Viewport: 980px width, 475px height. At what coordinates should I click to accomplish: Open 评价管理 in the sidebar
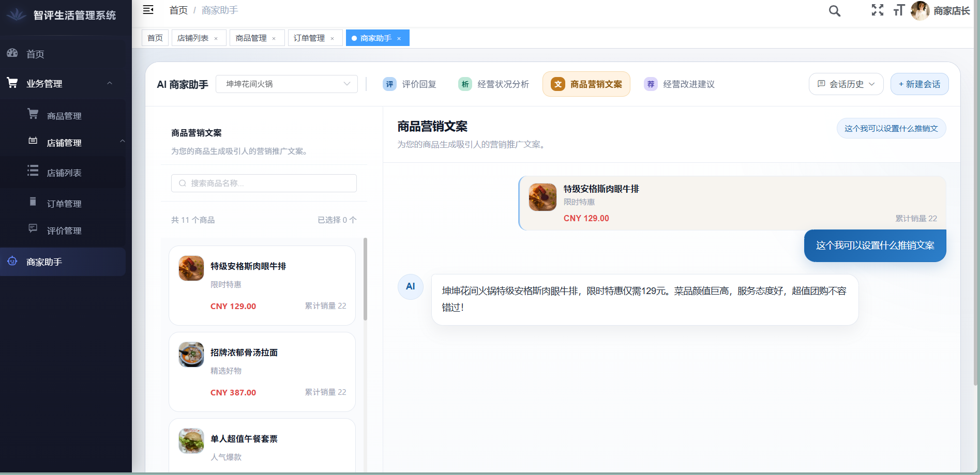64,231
